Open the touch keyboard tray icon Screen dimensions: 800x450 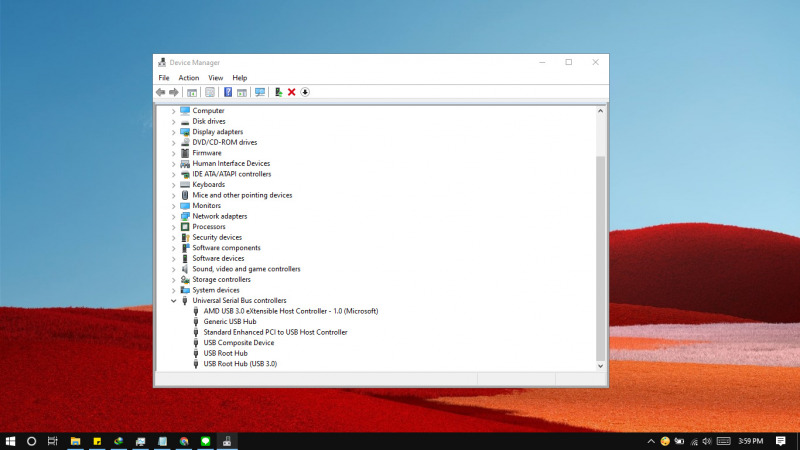[723, 441]
